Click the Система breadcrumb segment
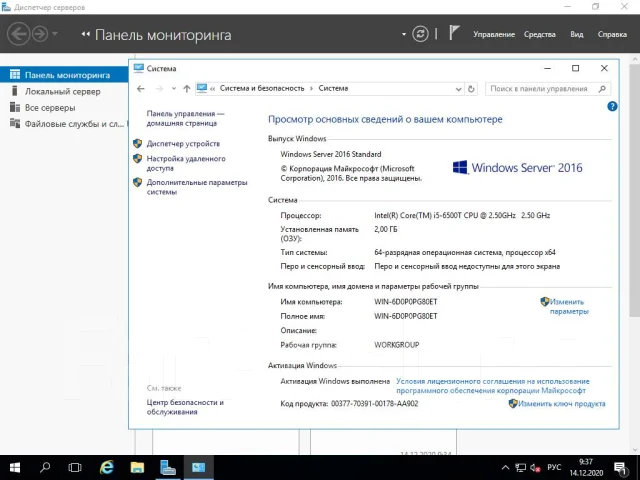 (x=333, y=88)
